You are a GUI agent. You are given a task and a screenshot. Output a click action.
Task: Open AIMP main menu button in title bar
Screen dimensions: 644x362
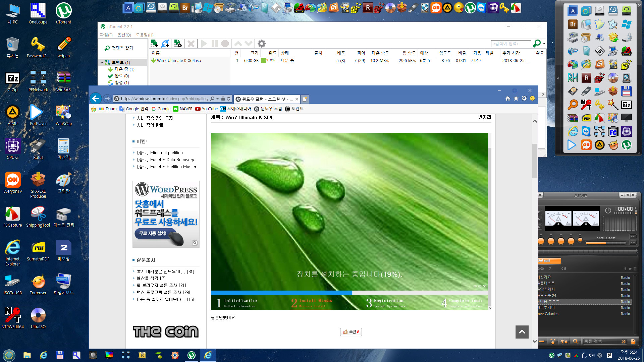(x=540, y=195)
